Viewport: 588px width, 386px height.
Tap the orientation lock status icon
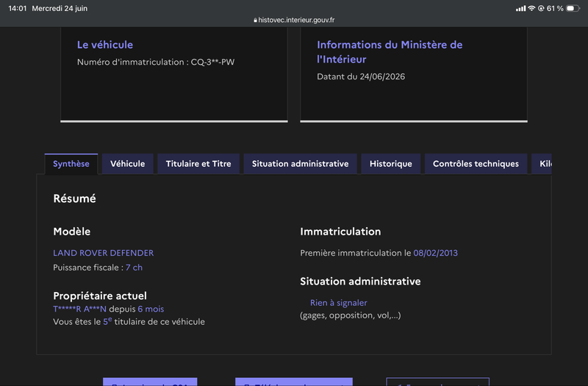click(541, 8)
